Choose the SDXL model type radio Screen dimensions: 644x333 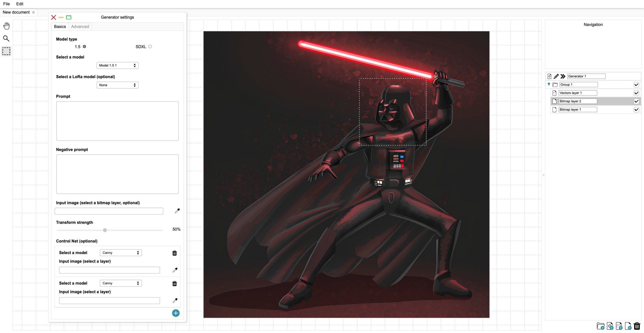150,47
